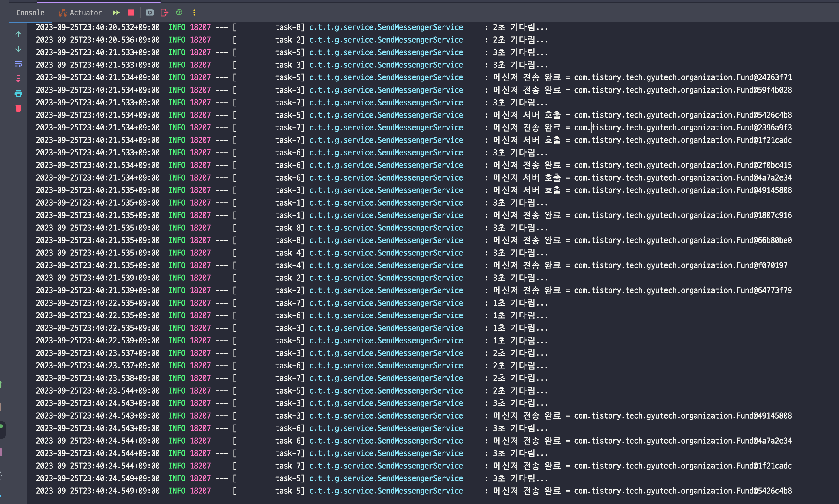Switch to the Console tab
The height and width of the screenshot is (504, 839).
click(x=30, y=13)
